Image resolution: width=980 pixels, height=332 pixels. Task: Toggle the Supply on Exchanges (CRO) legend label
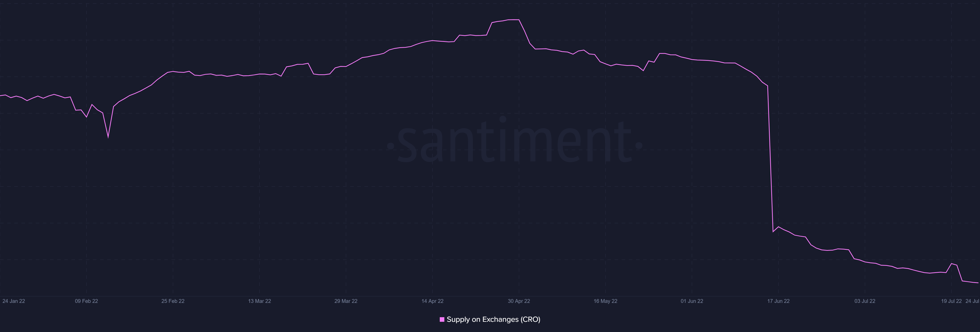(493, 319)
